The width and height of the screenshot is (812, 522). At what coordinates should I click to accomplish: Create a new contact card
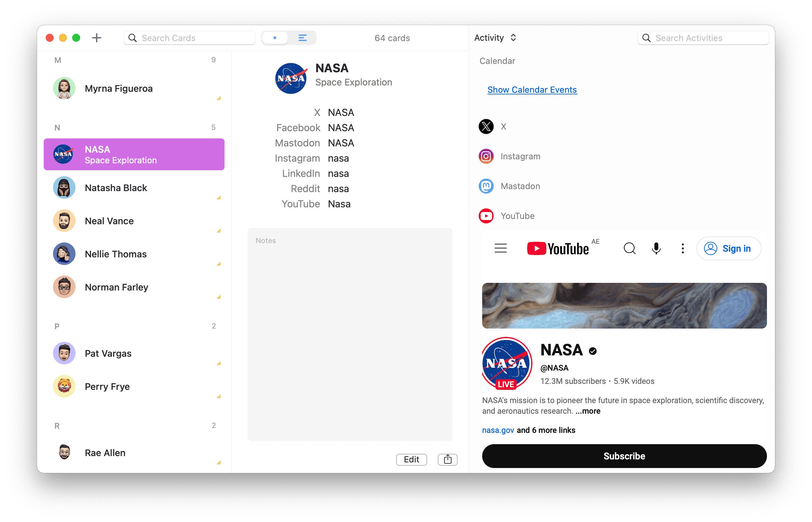click(x=97, y=38)
